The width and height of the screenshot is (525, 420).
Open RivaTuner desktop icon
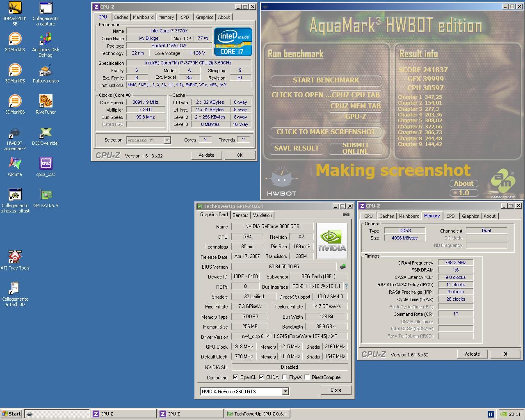point(46,105)
